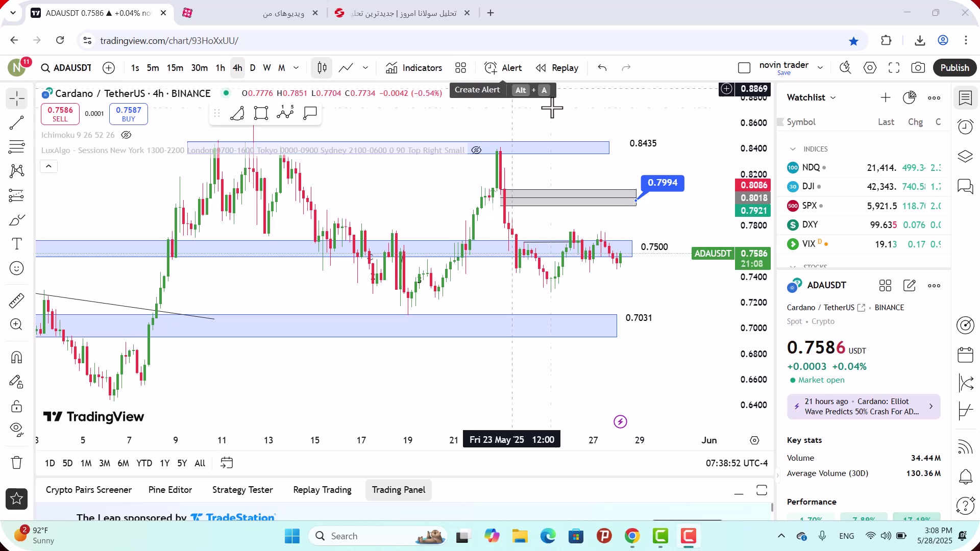
Task: Select VIX in the watchlist
Action: tap(864, 244)
